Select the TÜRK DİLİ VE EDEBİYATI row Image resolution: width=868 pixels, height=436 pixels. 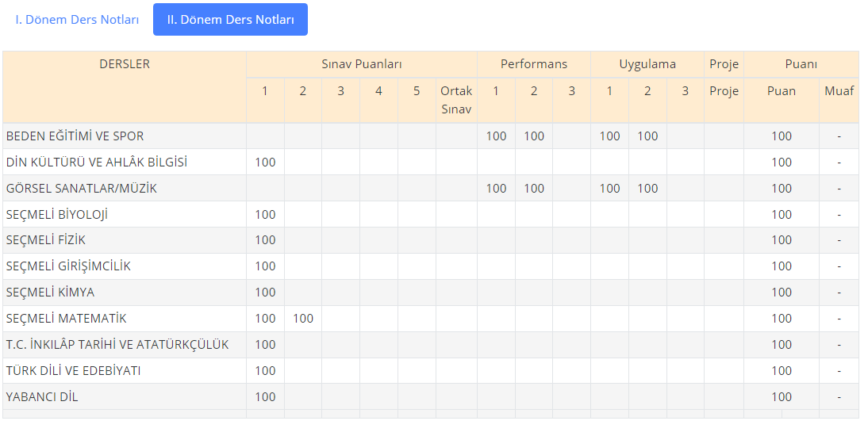431,370
